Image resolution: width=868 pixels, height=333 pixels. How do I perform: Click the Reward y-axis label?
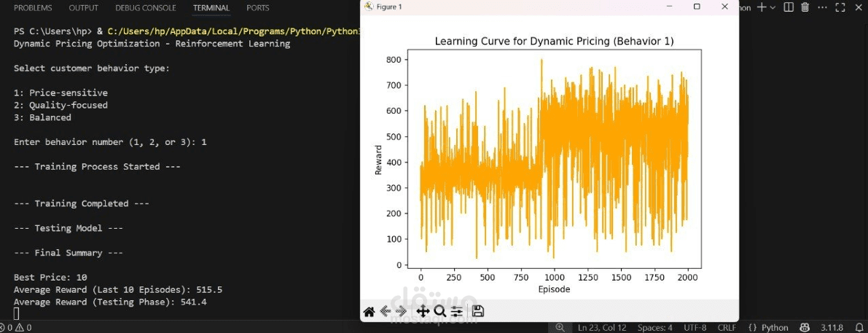tap(379, 160)
